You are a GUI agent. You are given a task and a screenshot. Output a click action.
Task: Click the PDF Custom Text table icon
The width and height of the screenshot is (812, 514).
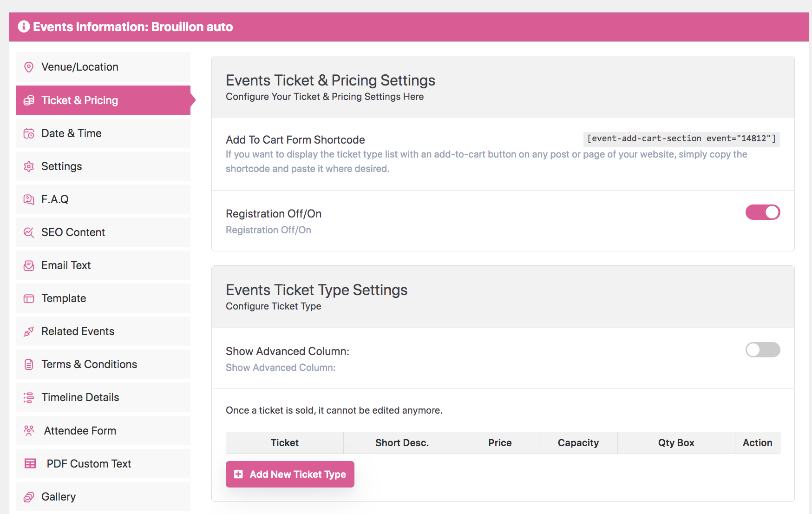tap(30, 464)
